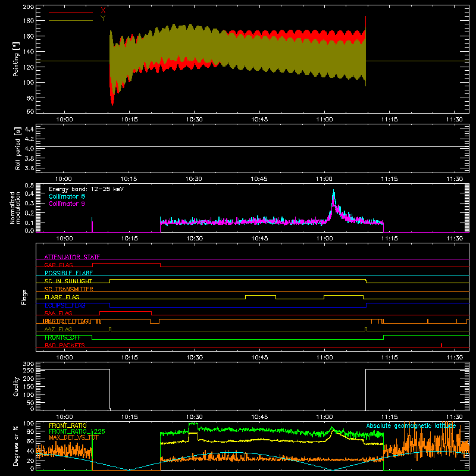Click the olive Y legend label
The image size is (476, 476).
click(103, 18)
